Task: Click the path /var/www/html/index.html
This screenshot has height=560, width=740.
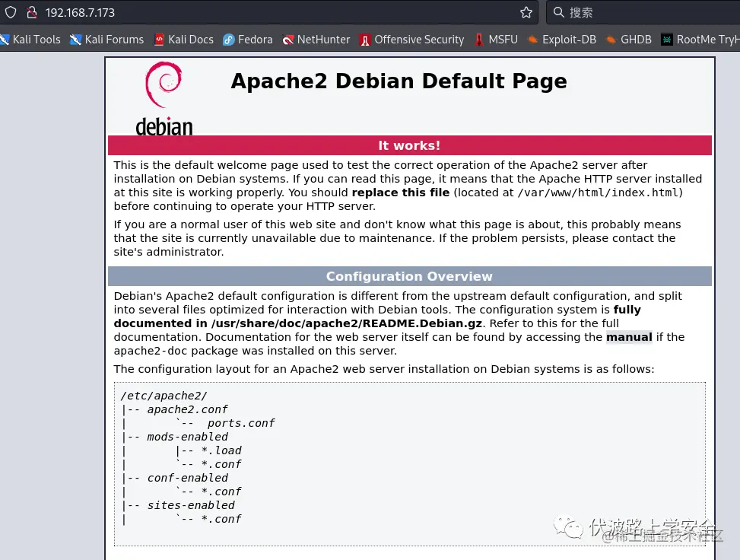Action: pyautogui.click(x=598, y=192)
